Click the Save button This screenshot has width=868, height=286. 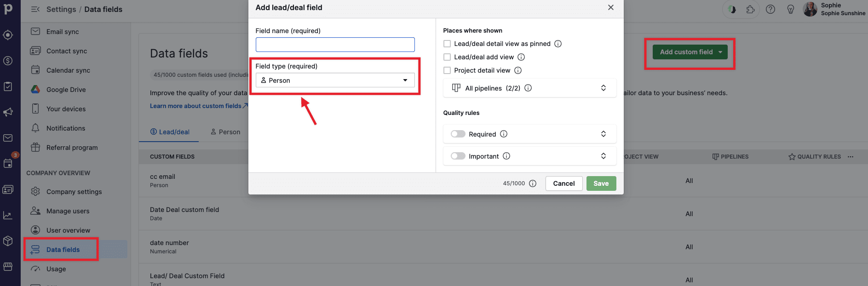[x=601, y=183]
